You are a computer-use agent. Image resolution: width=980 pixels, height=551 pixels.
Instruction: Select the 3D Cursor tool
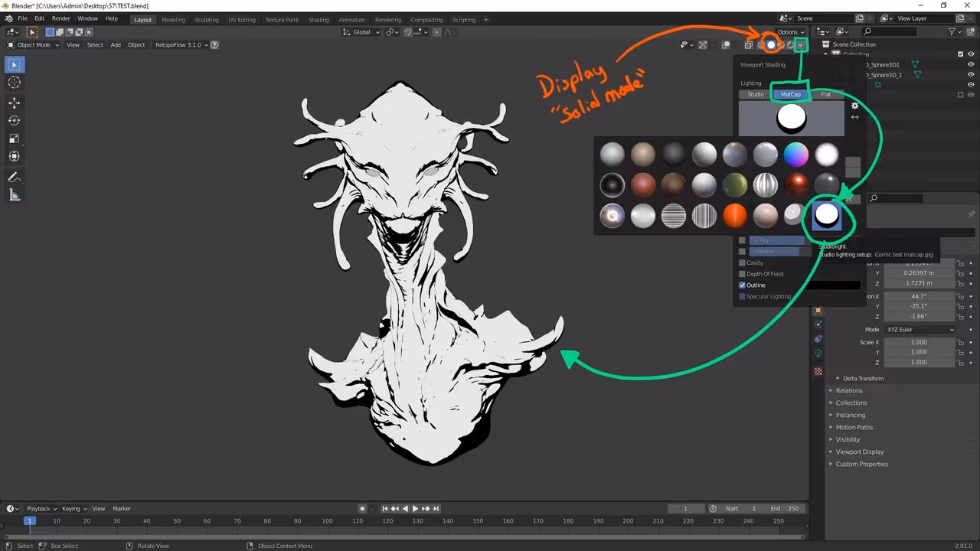[x=14, y=83]
